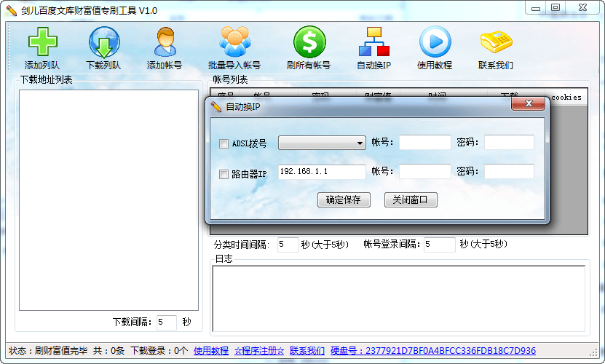The width and height of the screenshot is (605, 364).
Task: Click the 添加帐号 add account icon
Action: click(165, 41)
